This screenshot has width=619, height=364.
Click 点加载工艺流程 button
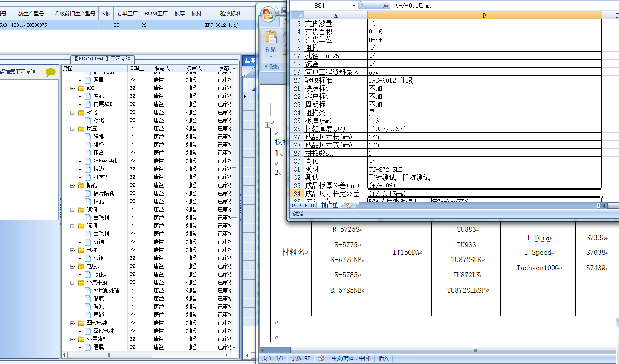click(x=17, y=72)
